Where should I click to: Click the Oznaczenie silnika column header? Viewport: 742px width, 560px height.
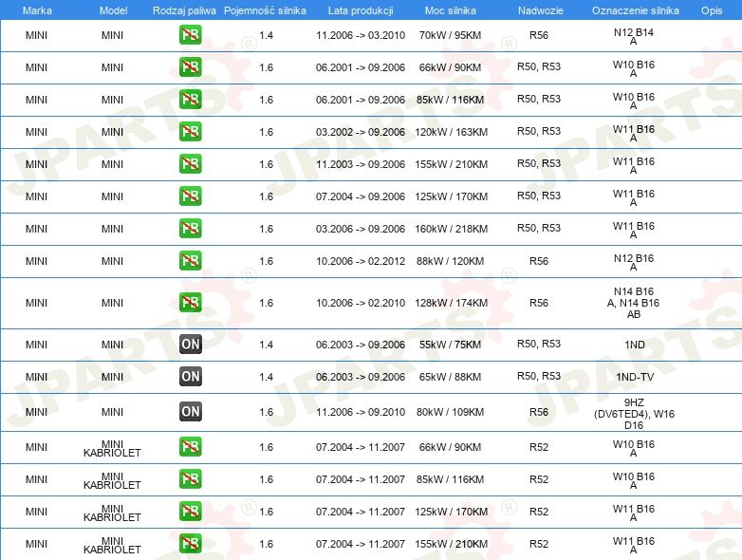[635, 10]
